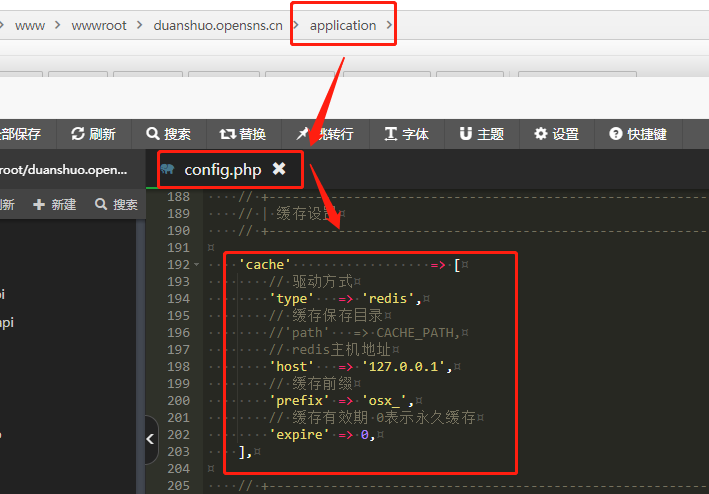Click the 驱动方式 comment line
Screen dimensions: 709x494
point(311,282)
